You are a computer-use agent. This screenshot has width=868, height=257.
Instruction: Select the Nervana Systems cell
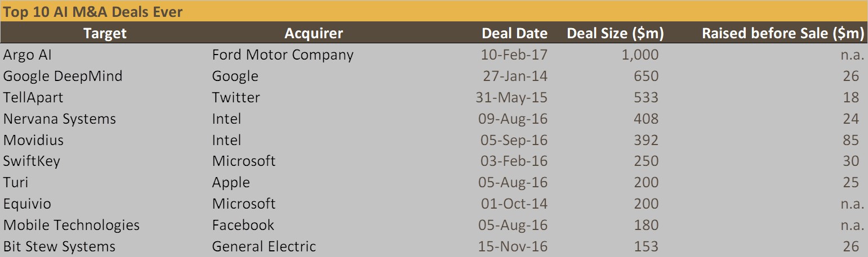[60, 119]
